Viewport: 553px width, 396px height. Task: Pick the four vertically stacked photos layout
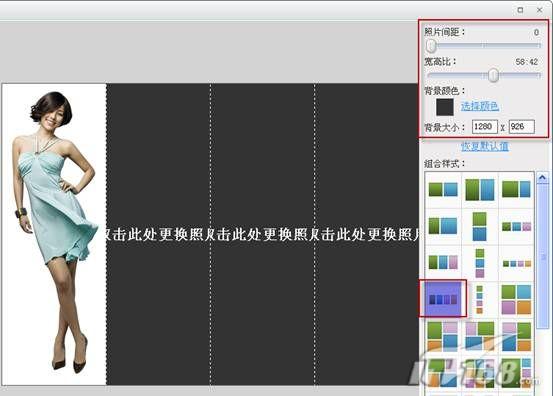pyautogui.click(x=480, y=299)
